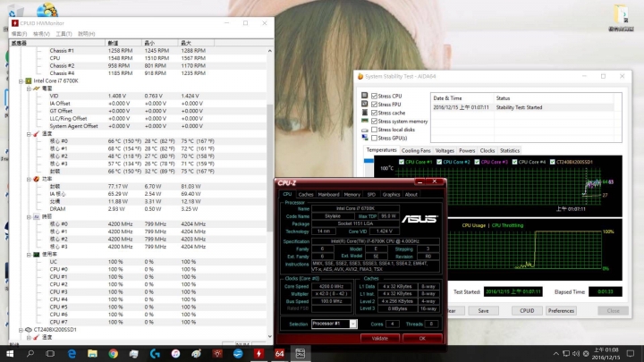Toggle the CPU Core #1 graph legend checkbox

tap(402, 162)
